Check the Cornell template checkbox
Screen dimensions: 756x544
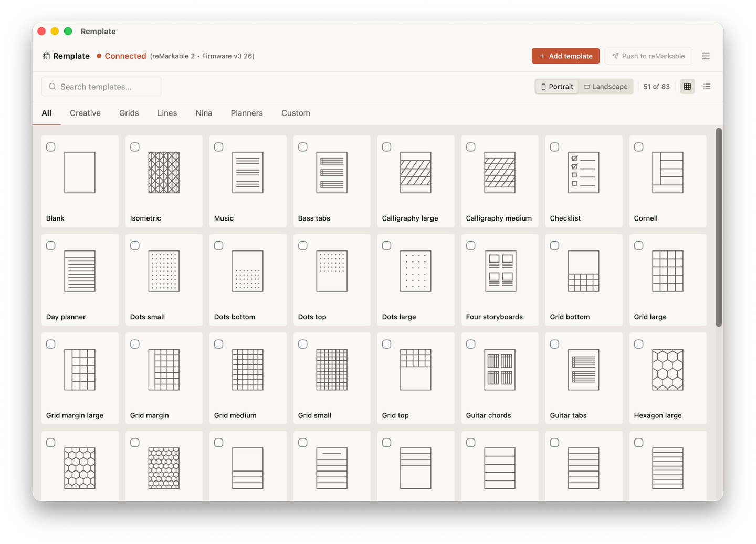click(x=639, y=147)
